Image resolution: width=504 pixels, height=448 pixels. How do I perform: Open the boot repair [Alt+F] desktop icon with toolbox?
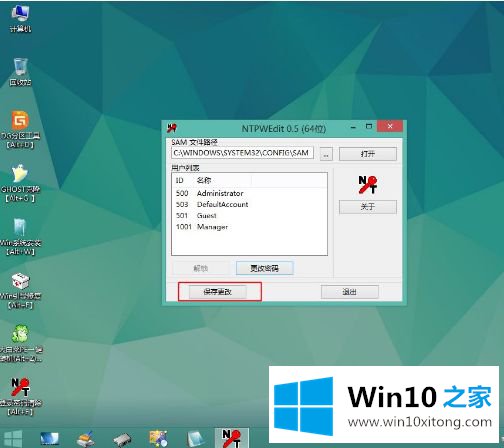(x=20, y=291)
